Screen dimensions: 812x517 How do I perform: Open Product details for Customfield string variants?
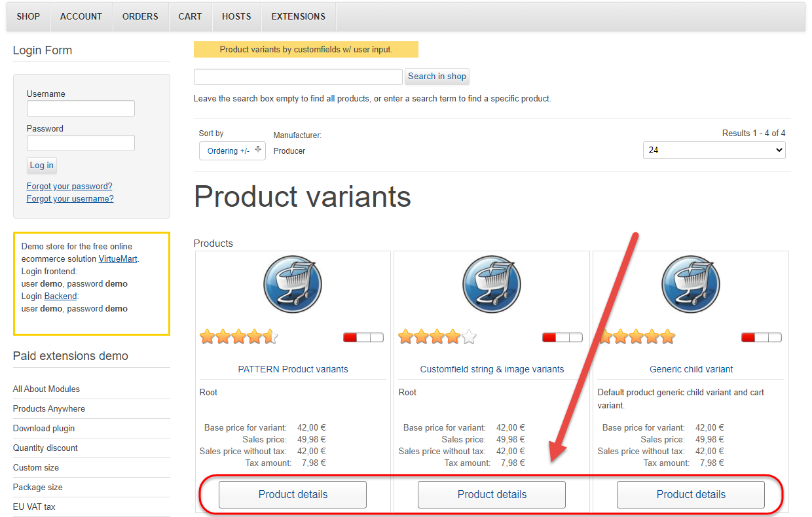pos(492,495)
